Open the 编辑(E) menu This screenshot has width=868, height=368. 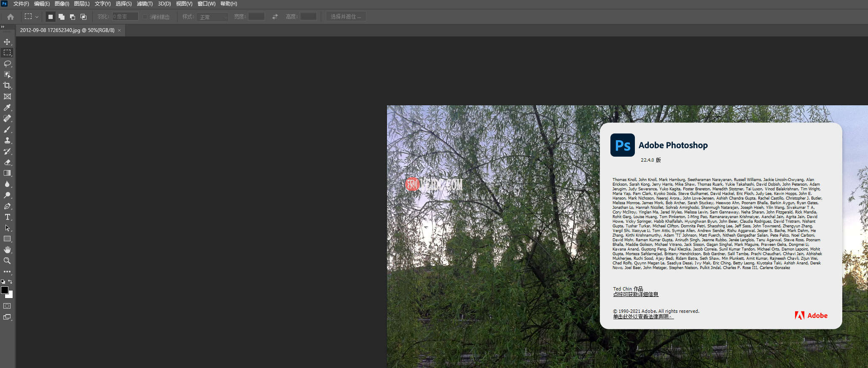click(42, 4)
